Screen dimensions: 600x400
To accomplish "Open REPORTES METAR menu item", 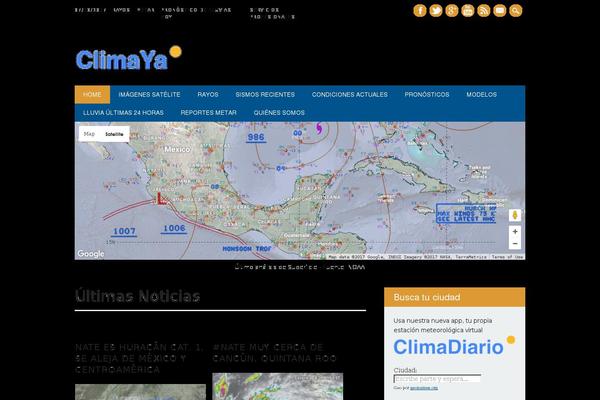I will coord(209,113).
